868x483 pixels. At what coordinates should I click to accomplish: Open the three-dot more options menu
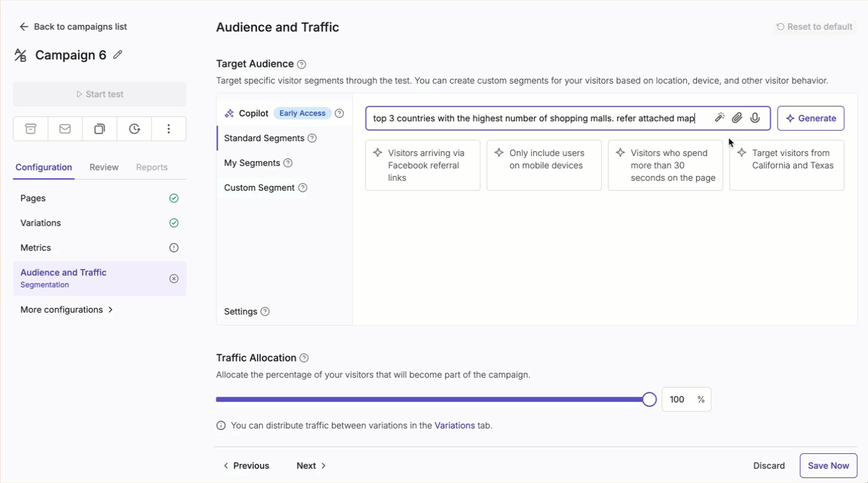pyautogui.click(x=168, y=129)
